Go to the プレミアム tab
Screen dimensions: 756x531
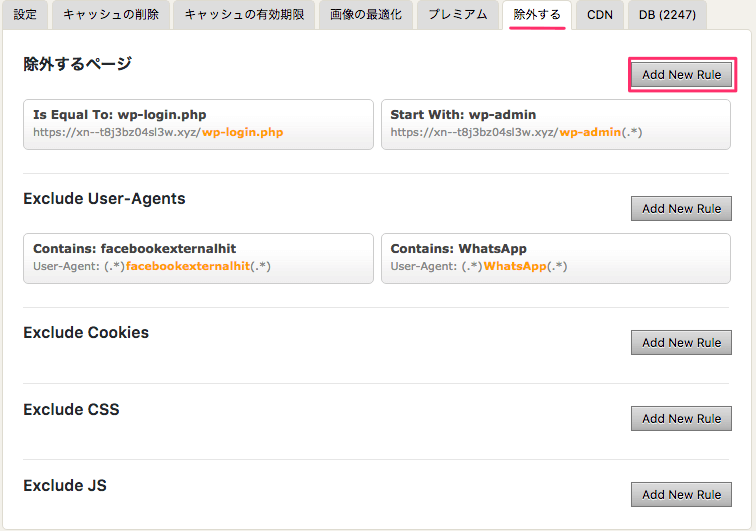point(458,15)
